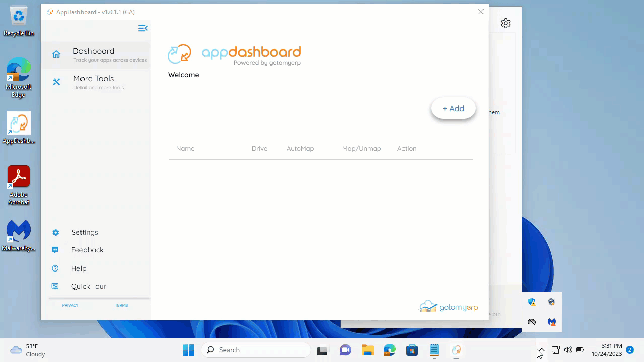Screen dimensions: 644x362
Task: Click the gotomyerp logo at bottom right
Action: 448,306
